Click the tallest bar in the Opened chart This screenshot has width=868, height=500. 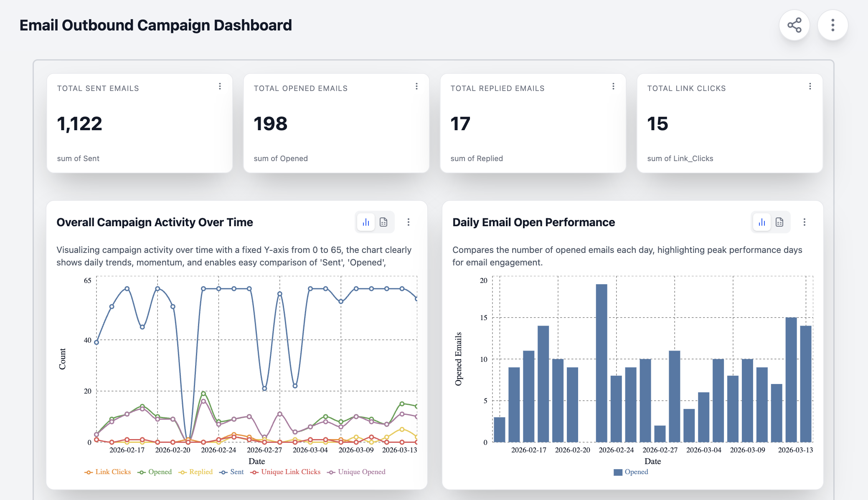[x=602, y=363]
